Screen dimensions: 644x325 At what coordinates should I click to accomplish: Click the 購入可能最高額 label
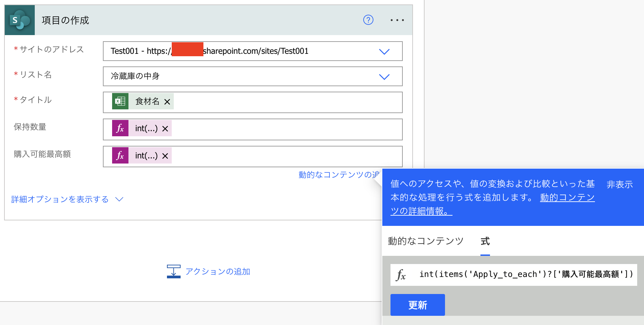pos(42,154)
